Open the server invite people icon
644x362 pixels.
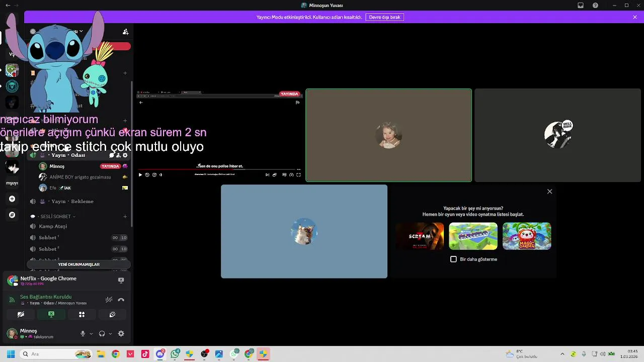click(x=125, y=32)
